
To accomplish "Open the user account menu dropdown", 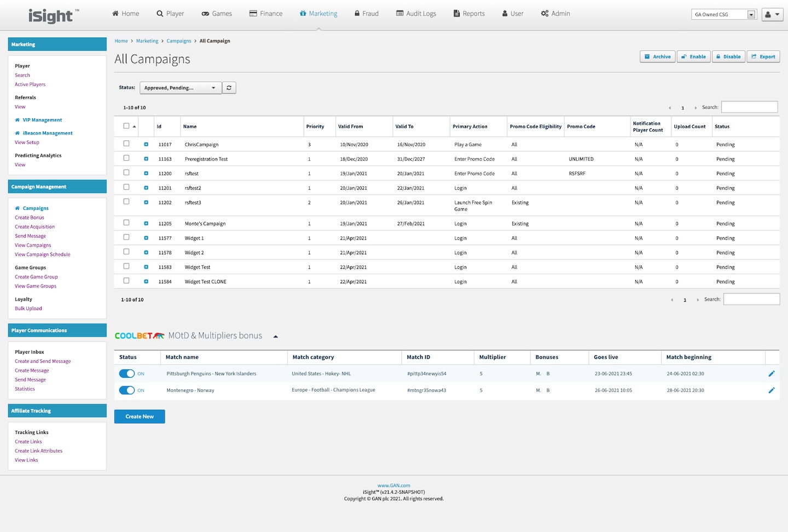I will [772, 15].
